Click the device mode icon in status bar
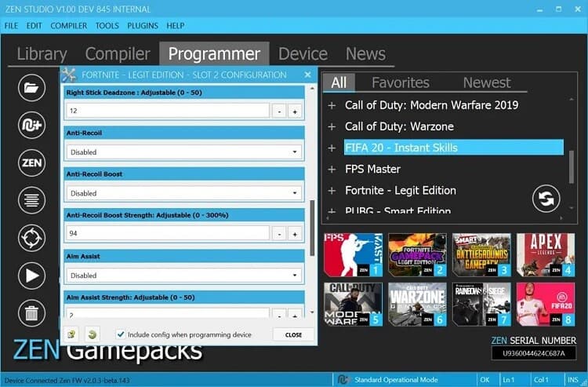588x387 pixels. pos(343,379)
